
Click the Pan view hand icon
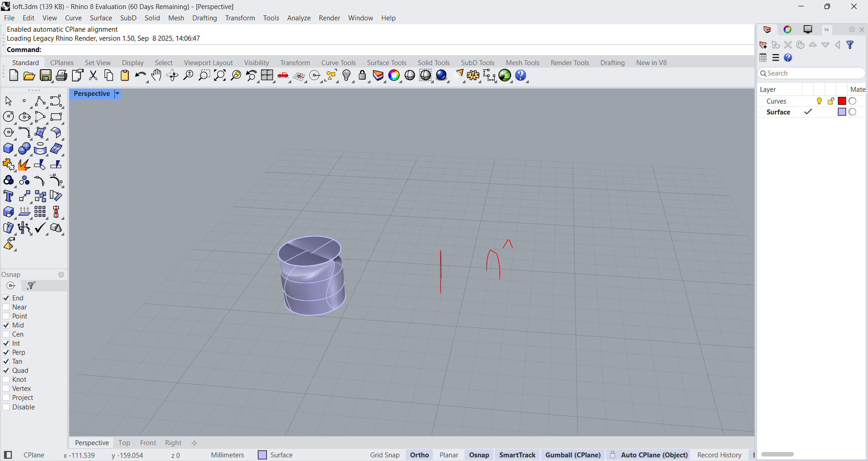pos(157,76)
